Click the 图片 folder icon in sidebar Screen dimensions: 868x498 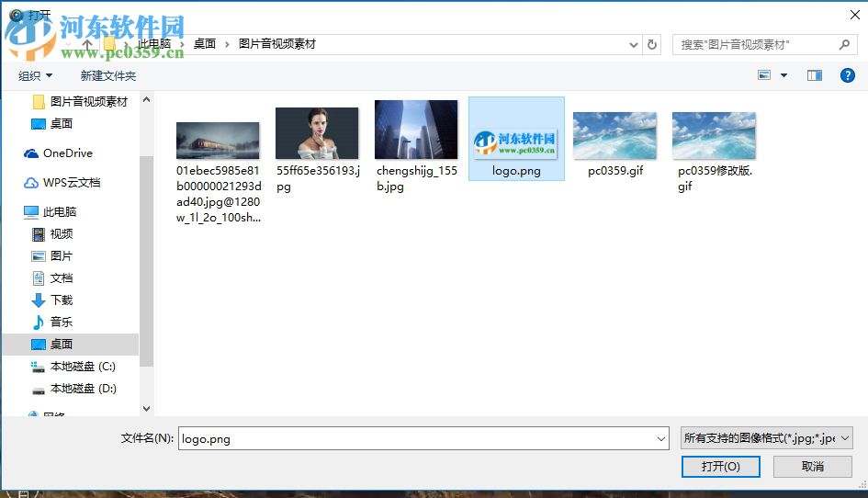(x=39, y=256)
